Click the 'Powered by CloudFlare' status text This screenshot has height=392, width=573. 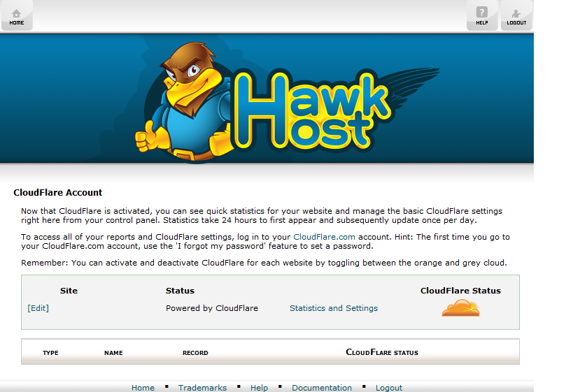211,308
